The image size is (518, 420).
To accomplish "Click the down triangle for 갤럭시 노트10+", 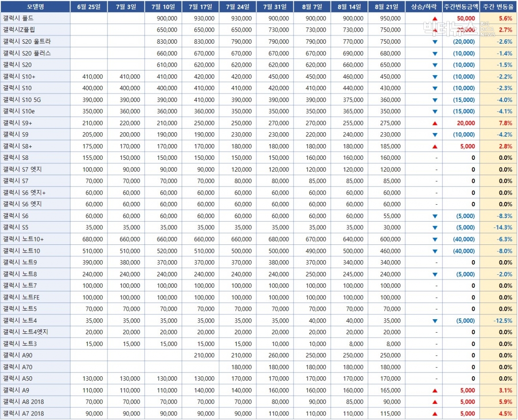I will (435, 240).
